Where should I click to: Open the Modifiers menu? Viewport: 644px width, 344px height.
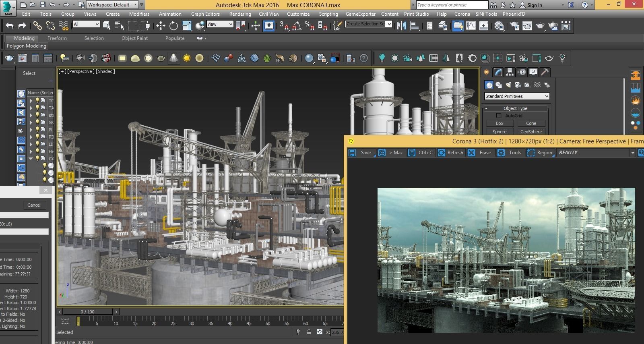pos(139,14)
